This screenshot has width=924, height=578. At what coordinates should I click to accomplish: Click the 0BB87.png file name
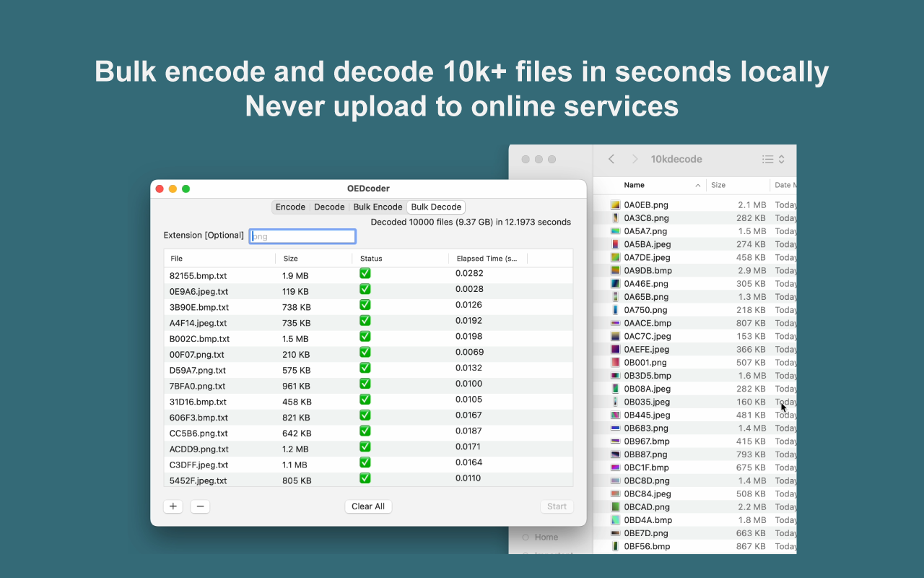pos(646,454)
